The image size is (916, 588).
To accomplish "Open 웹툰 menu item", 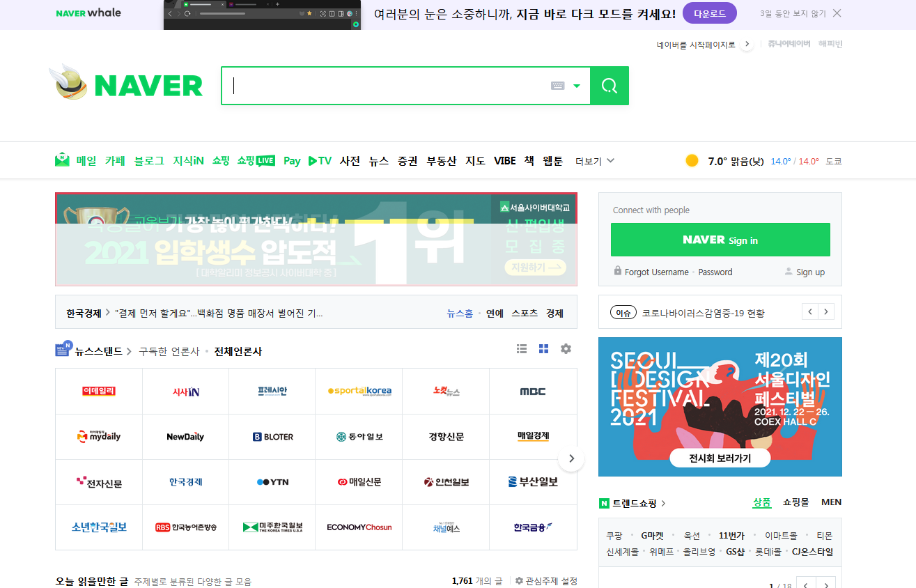I will 553,161.
